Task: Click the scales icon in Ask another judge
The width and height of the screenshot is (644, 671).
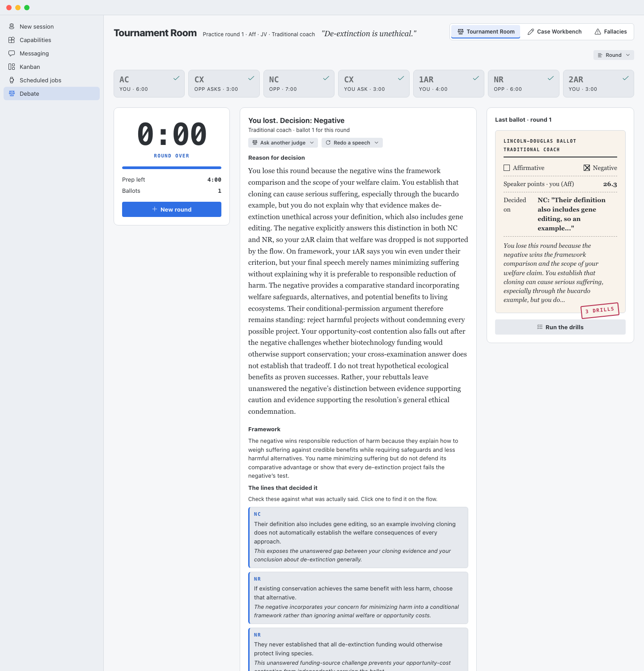Action: (255, 143)
